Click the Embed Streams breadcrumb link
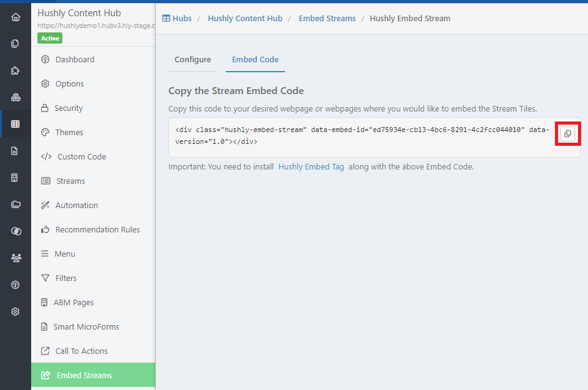Image resolution: width=588 pixels, height=390 pixels. click(x=327, y=18)
